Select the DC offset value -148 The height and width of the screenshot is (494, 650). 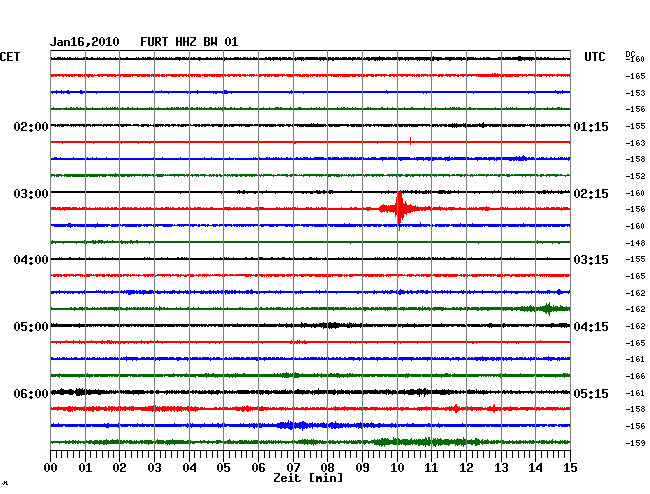(x=635, y=243)
